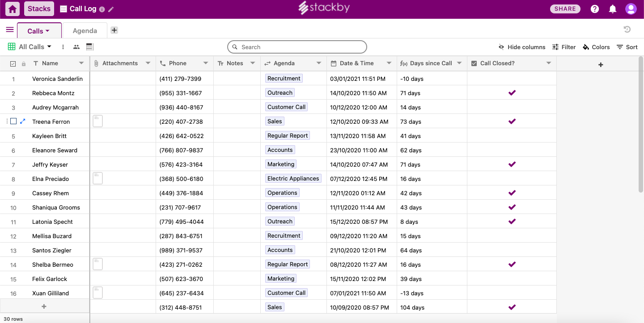Select phone number (766) 807-9837
The width and height of the screenshot is (644, 323).
click(181, 150)
